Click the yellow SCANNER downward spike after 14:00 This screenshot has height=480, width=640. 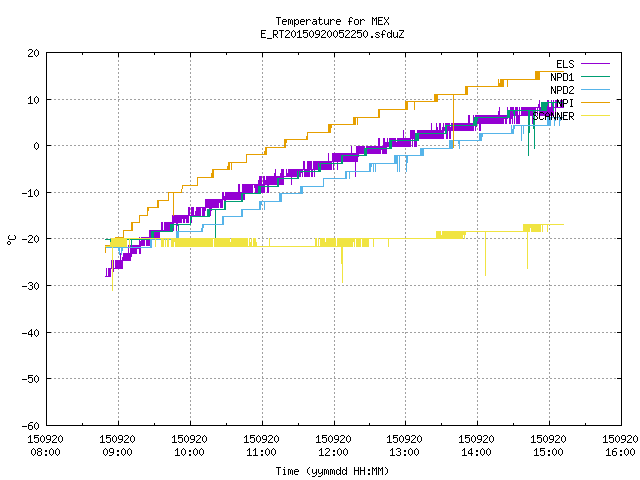(x=485, y=254)
